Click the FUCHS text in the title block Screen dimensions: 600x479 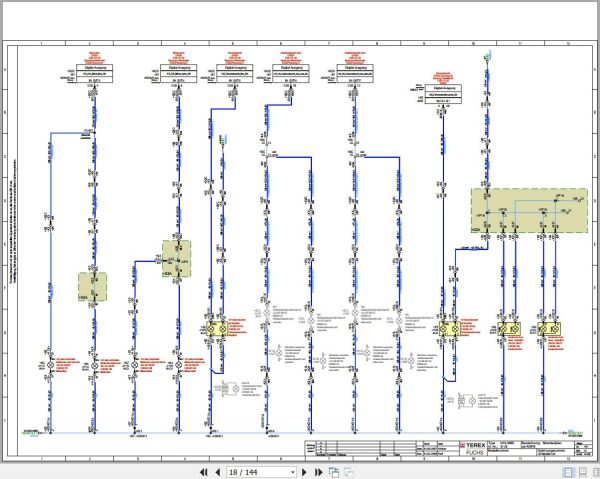(x=474, y=452)
